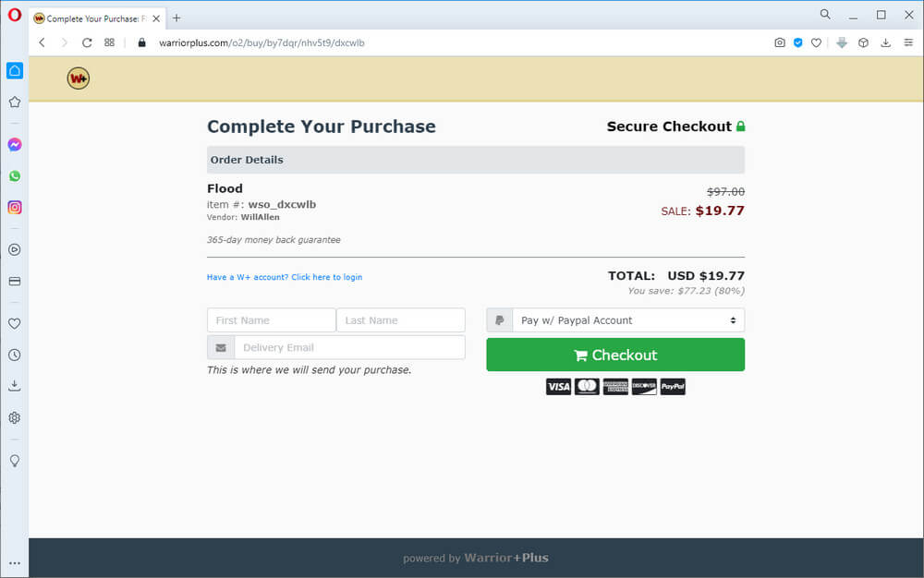Click the warriorplus.com address bar URL
The image size is (924, 578).
(261, 42)
